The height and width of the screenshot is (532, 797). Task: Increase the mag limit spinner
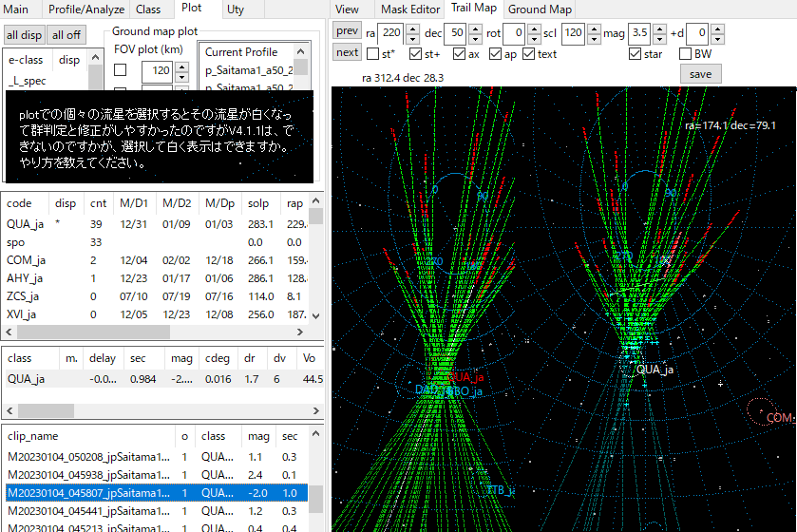click(659, 28)
